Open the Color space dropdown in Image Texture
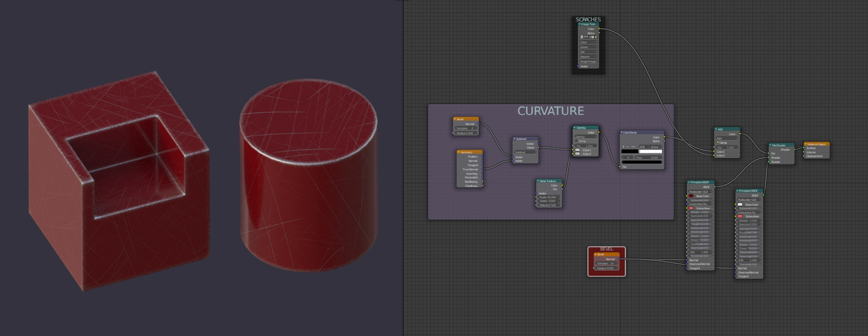The width and height of the screenshot is (868, 336). click(x=588, y=42)
